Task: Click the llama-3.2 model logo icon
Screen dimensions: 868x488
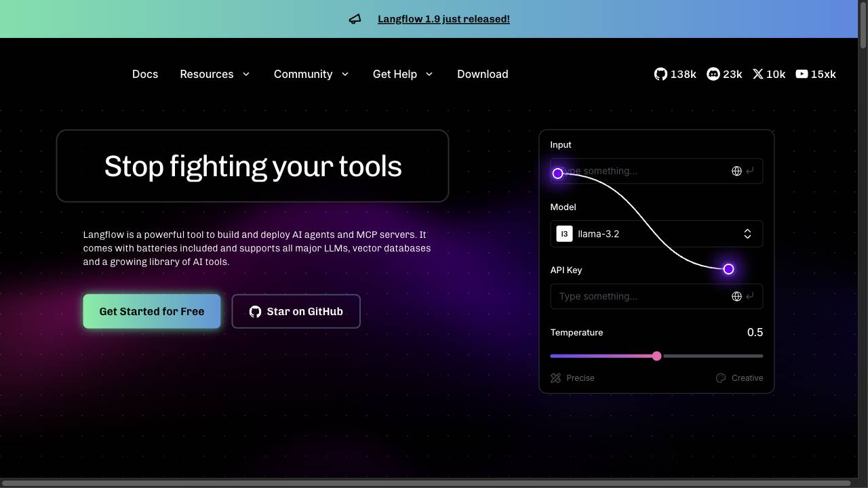Action: click(x=564, y=234)
